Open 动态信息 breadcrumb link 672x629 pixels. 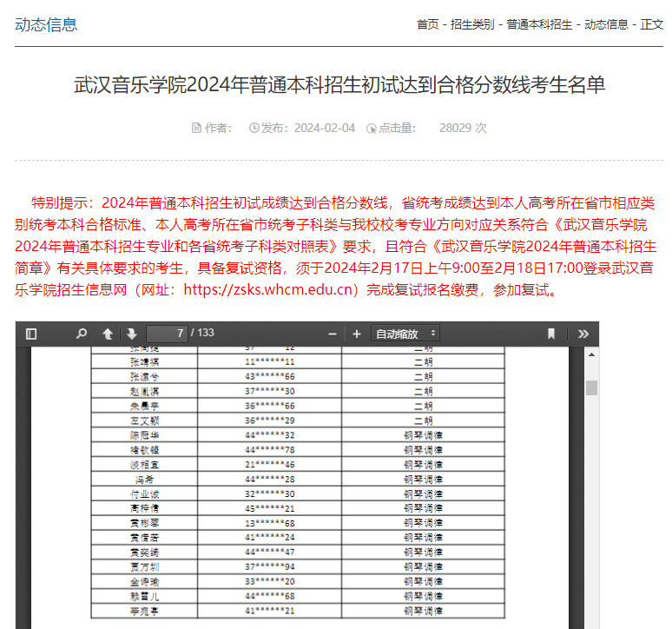[606, 24]
